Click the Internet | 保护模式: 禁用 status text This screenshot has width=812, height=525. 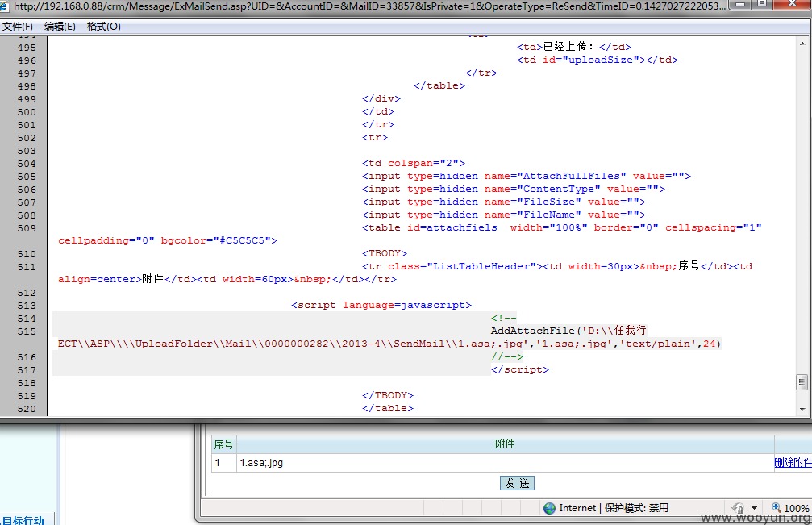[613, 508]
